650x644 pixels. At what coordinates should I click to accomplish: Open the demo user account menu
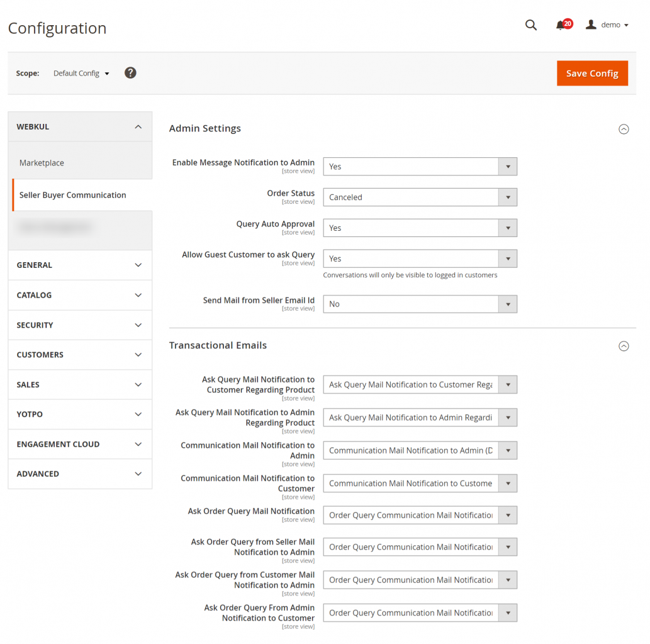607,25
